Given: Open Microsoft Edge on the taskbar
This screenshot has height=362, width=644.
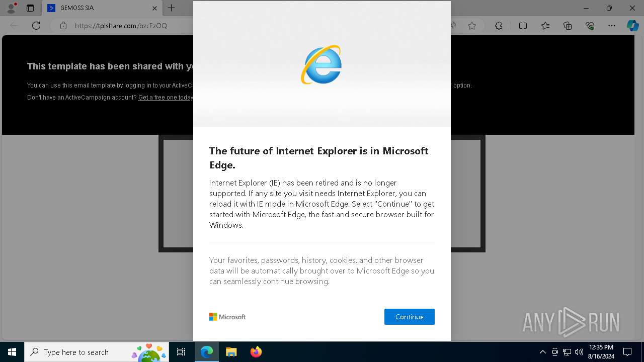Looking at the screenshot, I should coord(207,352).
